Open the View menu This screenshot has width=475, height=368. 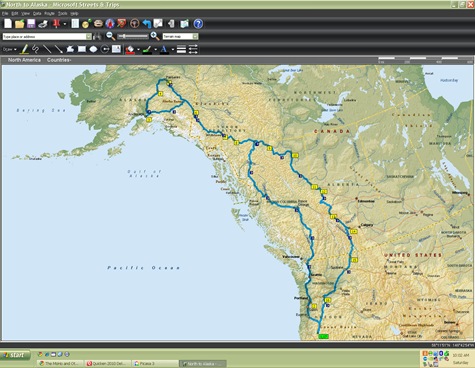pyautogui.click(x=25, y=14)
